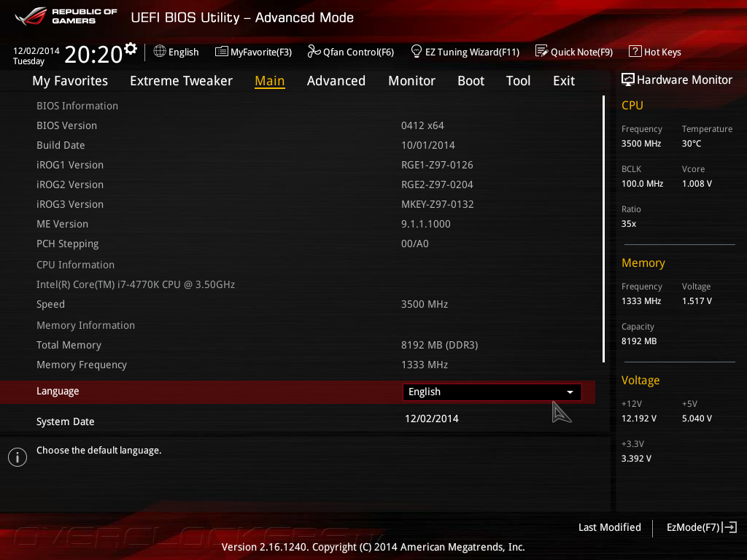Image resolution: width=747 pixels, height=560 pixels.
Task: Switch to My Favorites tab
Action: 70,81
